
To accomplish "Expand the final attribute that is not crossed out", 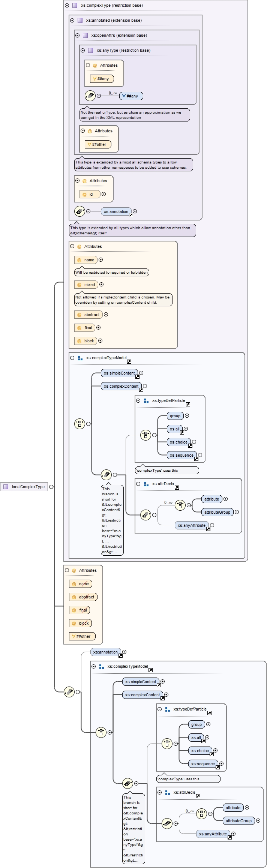I will [x=98, y=328].
